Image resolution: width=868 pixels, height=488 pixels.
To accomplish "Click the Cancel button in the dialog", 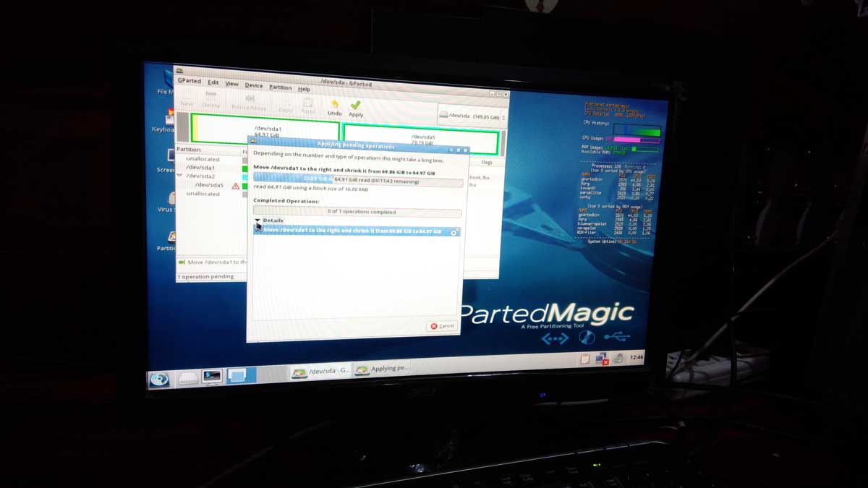I will (442, 326).
